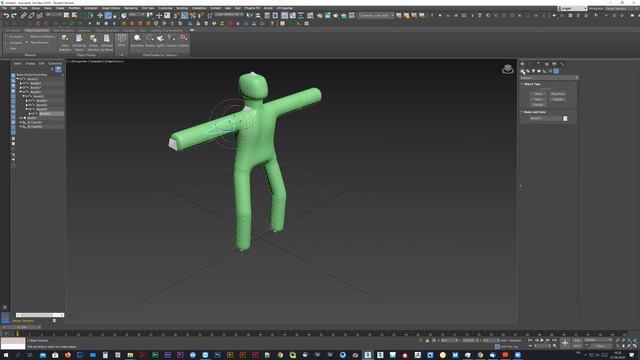Screen dimensions: 640x360
Task: Toggle the Angle Snap button
Action: tap(184, 16)
